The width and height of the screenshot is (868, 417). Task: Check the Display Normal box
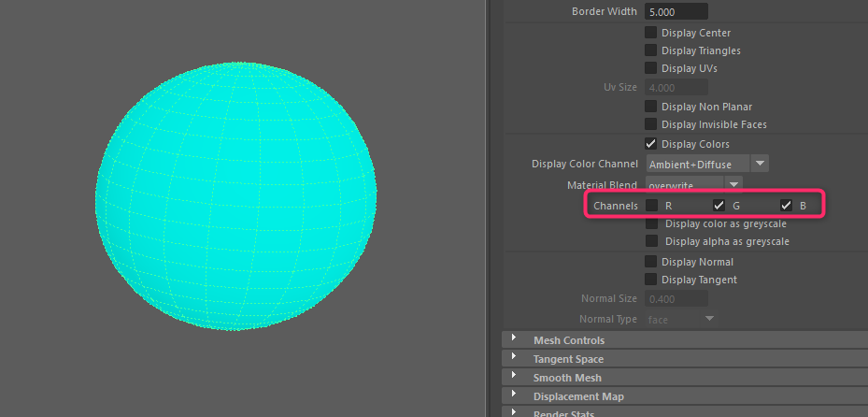point(651,262)
